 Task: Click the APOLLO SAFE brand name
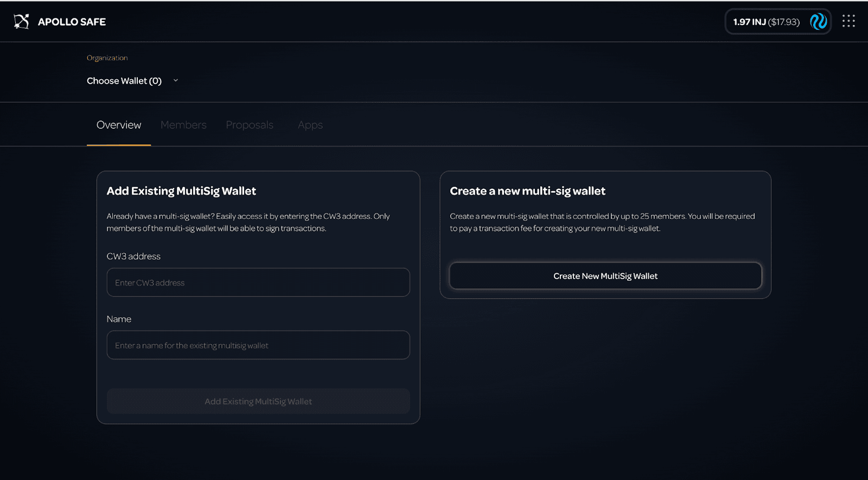point(72,22)
